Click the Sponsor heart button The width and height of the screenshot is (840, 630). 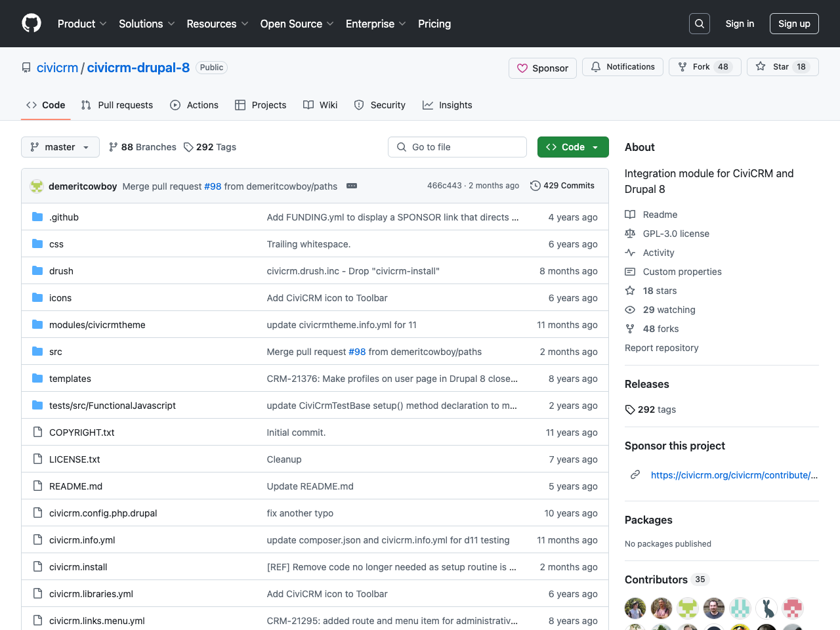pos(543,68)
